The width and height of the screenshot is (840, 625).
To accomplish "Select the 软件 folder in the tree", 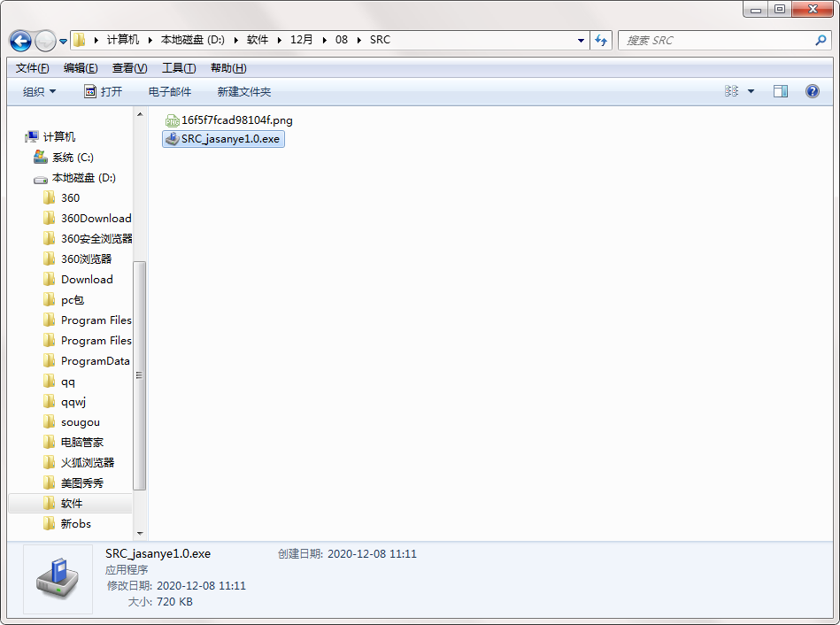I will click(x=70, y=504).
